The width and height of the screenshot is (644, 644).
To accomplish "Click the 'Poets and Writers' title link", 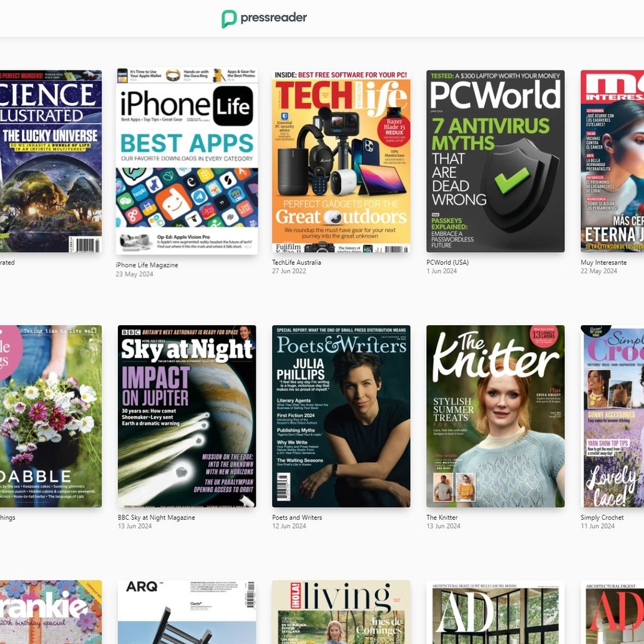I will pos(297,517).
